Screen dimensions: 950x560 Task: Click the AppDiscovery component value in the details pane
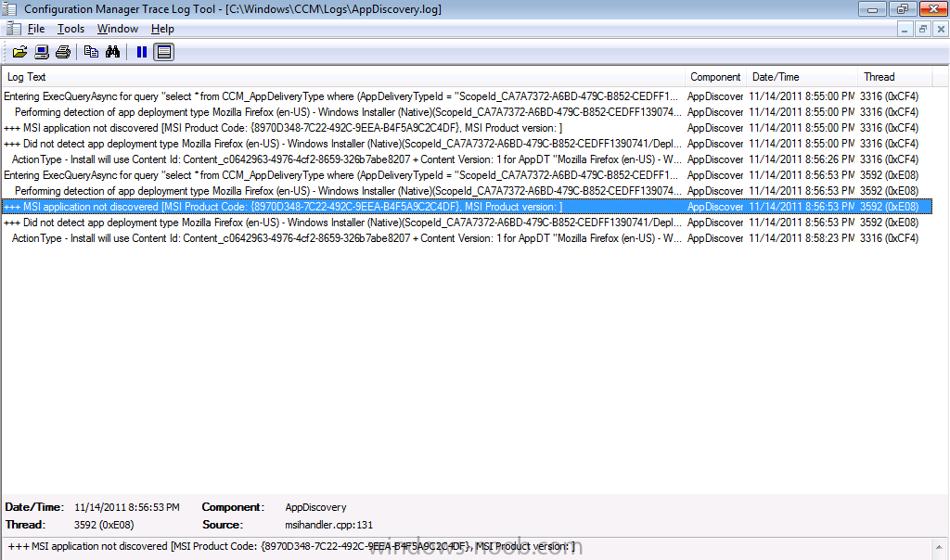315,507
